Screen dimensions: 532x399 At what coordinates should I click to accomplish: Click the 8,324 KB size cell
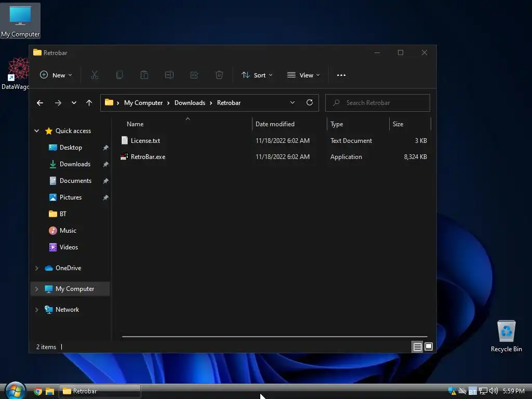(415, 157)
